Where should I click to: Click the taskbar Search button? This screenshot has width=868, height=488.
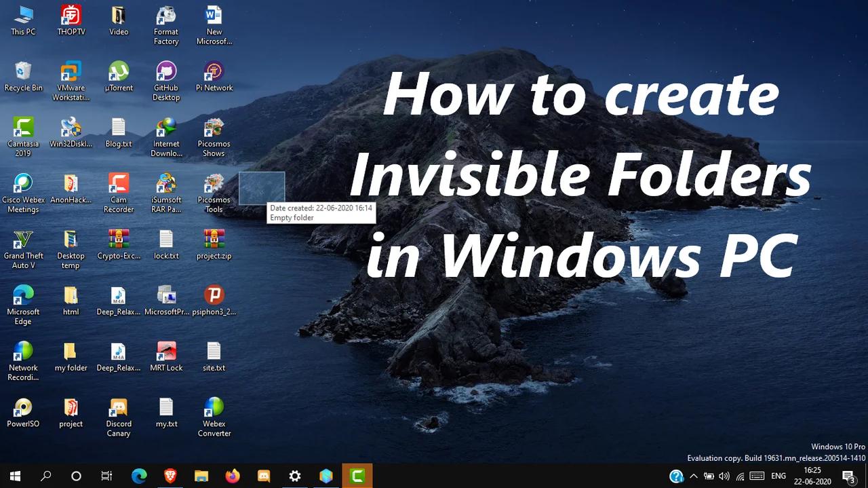(45, 476)
